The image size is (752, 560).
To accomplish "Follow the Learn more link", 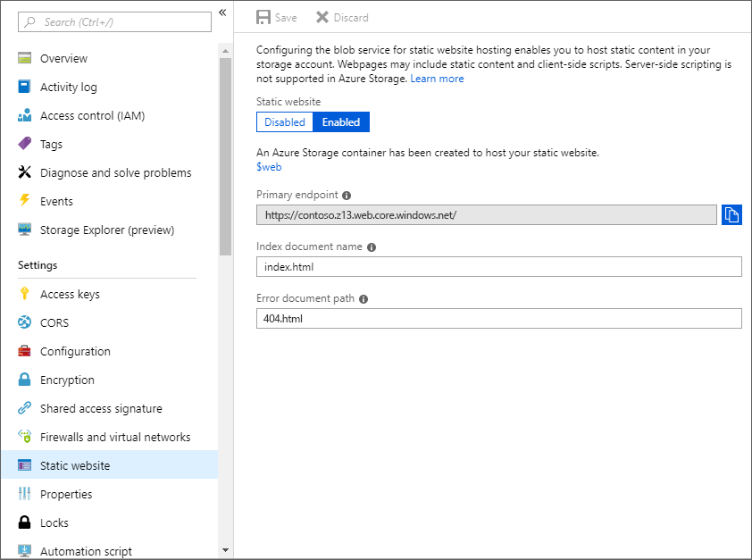I will click(x=437, y=79).
